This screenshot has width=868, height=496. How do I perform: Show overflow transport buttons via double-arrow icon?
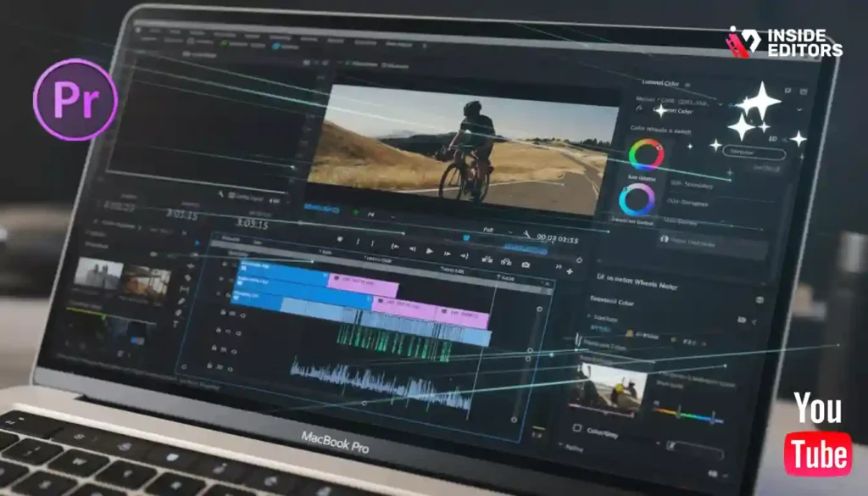[x=559, y=266]
